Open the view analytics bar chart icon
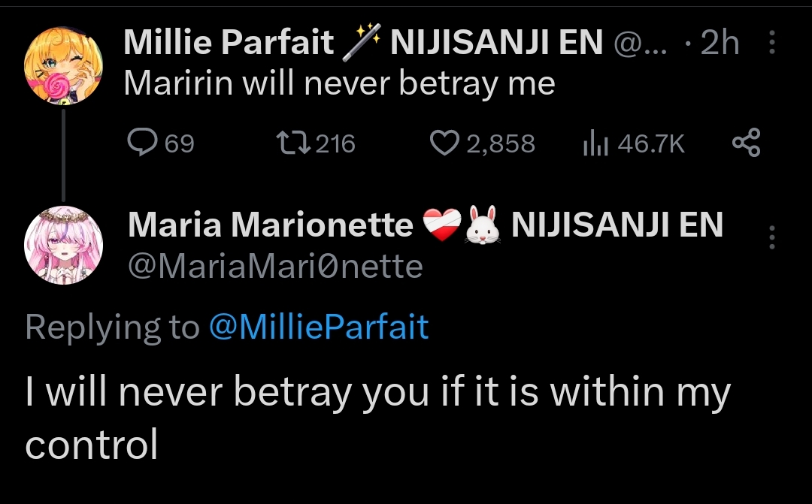Screen dimensions: 812x504 [x=593, y=143]
